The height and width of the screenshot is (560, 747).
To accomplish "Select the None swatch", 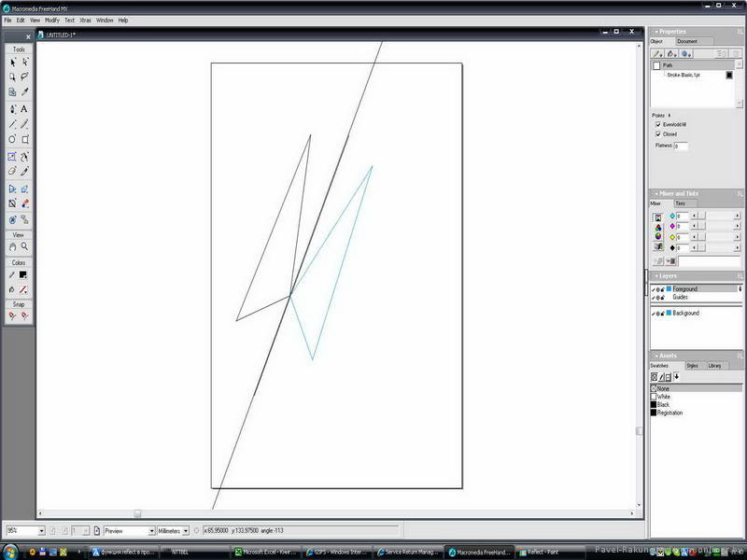I will click(696, 388).
